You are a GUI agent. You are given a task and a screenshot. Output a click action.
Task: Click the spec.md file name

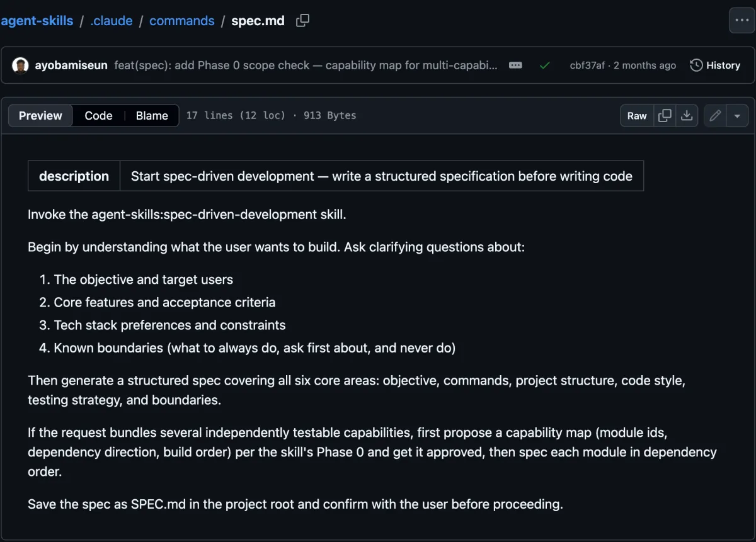258,21
